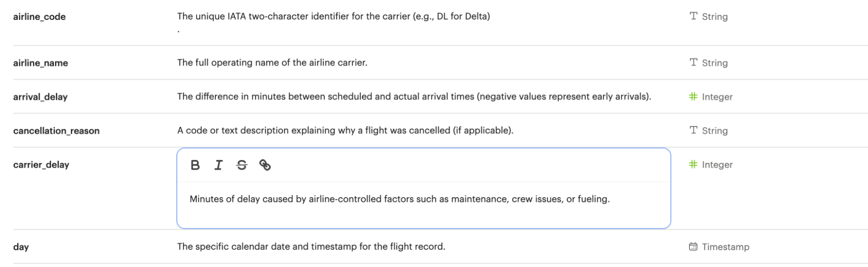Edit the airline_name description

(272, 63)
